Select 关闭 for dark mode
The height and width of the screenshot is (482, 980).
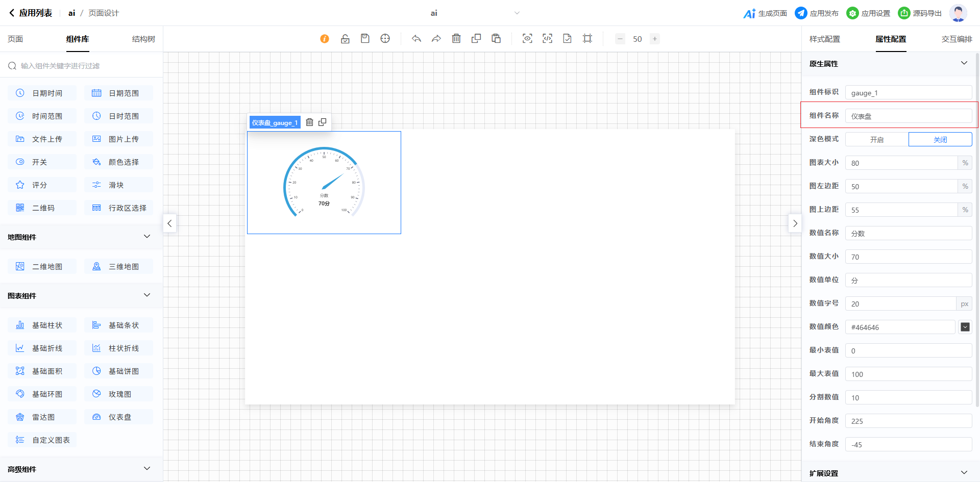coord(940,140)
